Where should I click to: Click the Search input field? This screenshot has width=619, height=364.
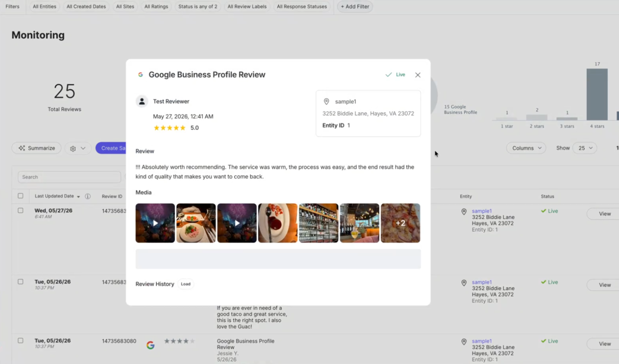coord(69,177)
